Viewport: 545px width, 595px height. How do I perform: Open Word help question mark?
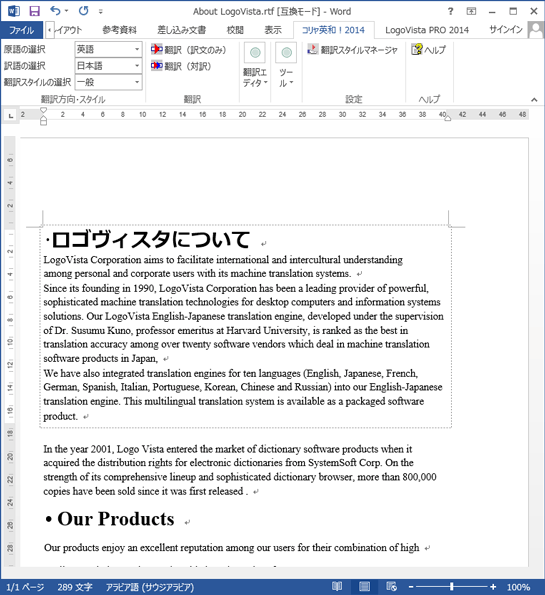point(450,11)
